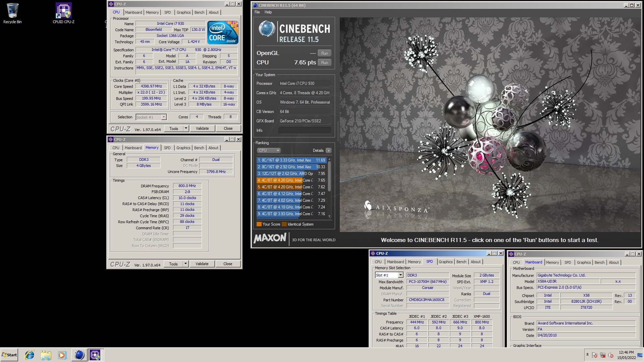Click the Intel Core i7 logo badge
Screen dimensions: 644x362
(x=223, y=33)
